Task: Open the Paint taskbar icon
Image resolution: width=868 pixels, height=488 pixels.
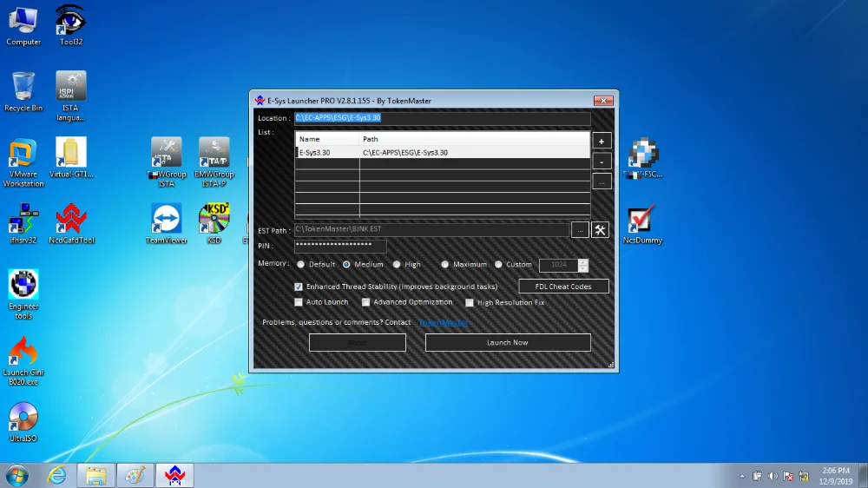Action: pos(135,476)
